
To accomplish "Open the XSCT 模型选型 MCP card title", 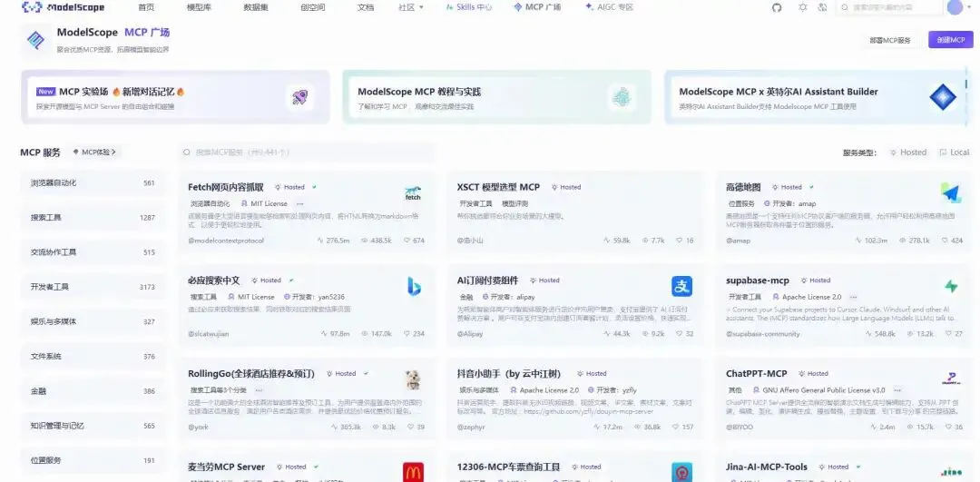I will (498, 187).
